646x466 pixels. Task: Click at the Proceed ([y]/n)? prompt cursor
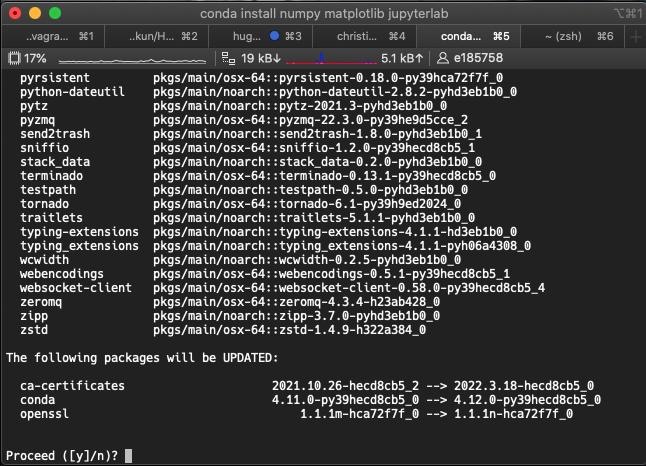(129, 456)
